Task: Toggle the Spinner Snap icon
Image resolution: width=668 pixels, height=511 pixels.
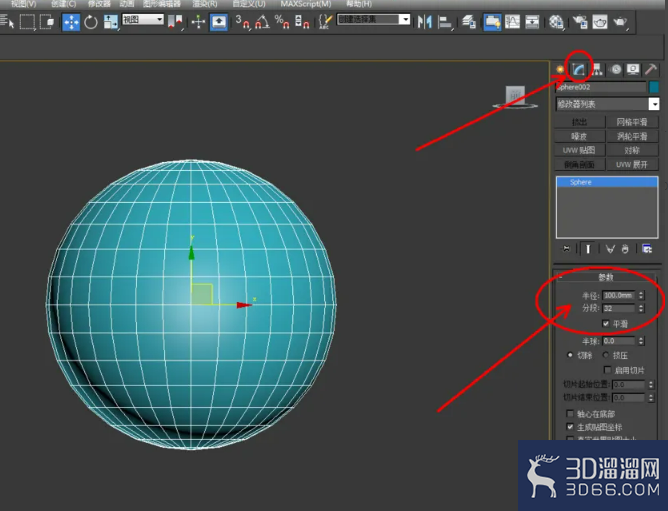Action: [x=302, y=22]
